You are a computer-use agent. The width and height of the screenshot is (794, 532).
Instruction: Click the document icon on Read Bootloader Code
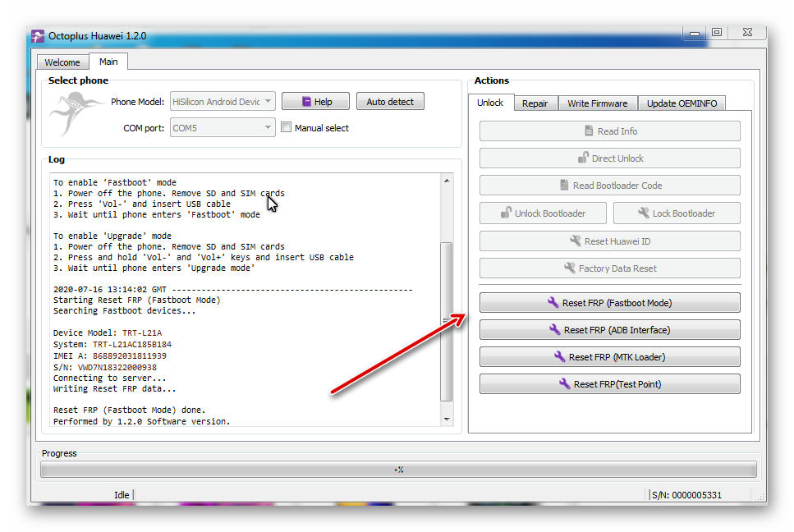(564, 185)
